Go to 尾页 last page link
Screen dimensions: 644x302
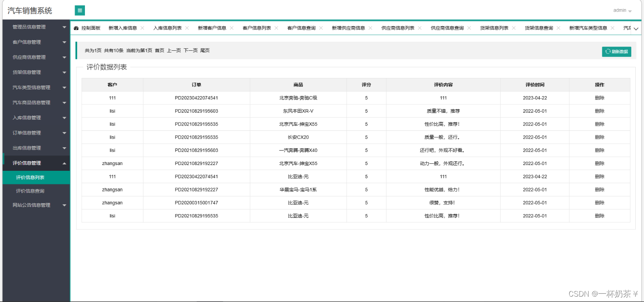pos(205,50)
